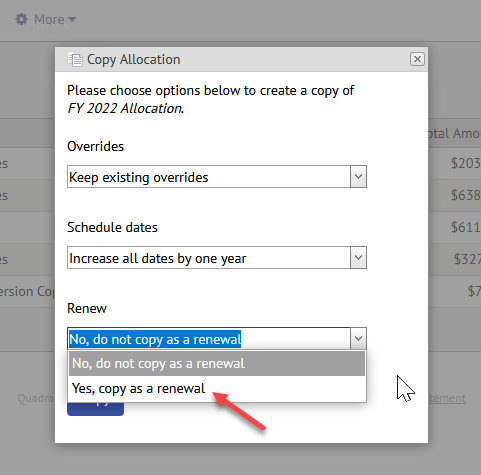Close the Copy Allocation dialog
The width and height of the screenshot is (481, 475).
tap(417, 59)
